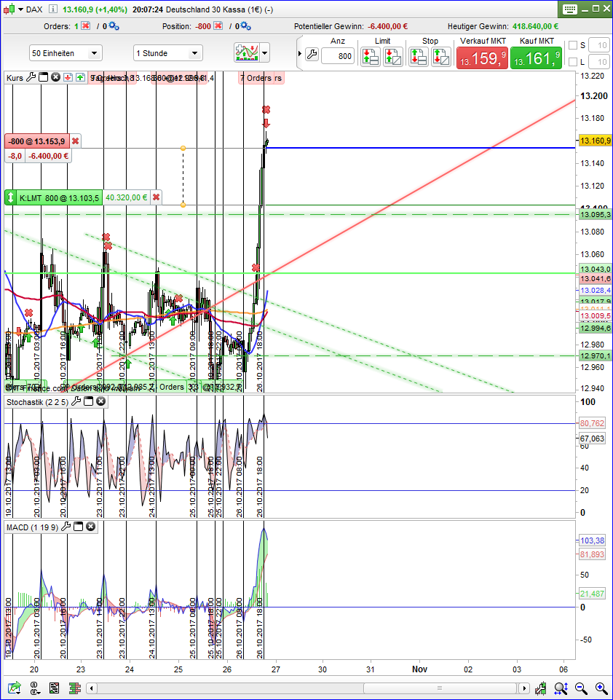Click the green arrows handle of K:LMT order
Screen dimensions: 613x700
click(x=11, y=197)
